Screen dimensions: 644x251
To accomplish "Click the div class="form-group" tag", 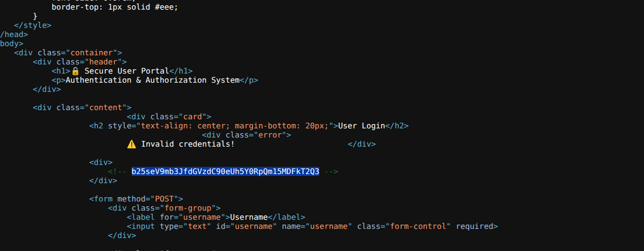I will pyautogui.click(x=164, y=208).
